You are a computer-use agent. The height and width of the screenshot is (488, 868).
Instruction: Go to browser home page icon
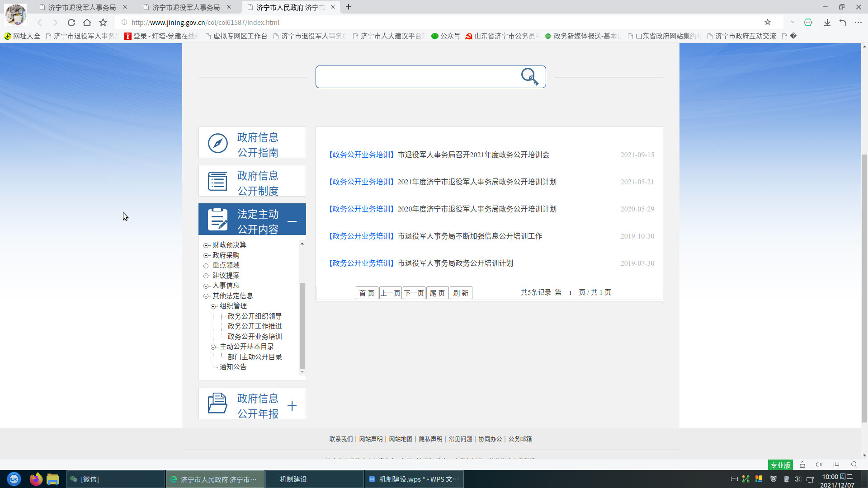(87, 23)
